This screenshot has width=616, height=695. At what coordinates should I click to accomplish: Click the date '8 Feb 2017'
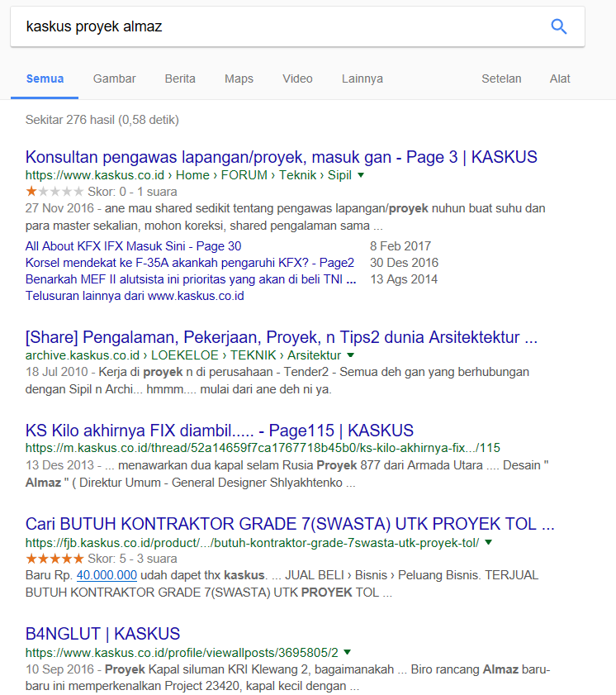click(400, 246)
